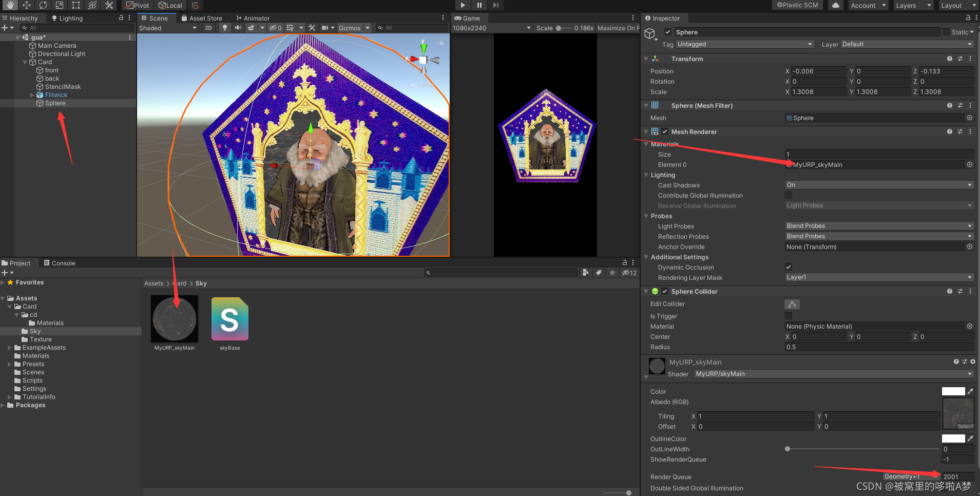Open scene component tools icon

pyautogui.click(x=312, y=28)
